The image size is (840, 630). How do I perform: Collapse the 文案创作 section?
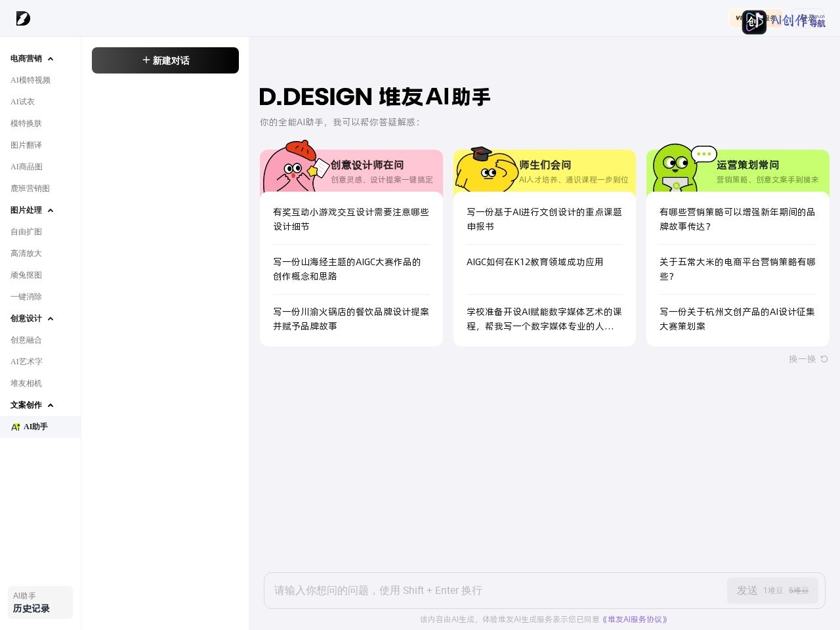pyautogui.click(x=51, y=406)
